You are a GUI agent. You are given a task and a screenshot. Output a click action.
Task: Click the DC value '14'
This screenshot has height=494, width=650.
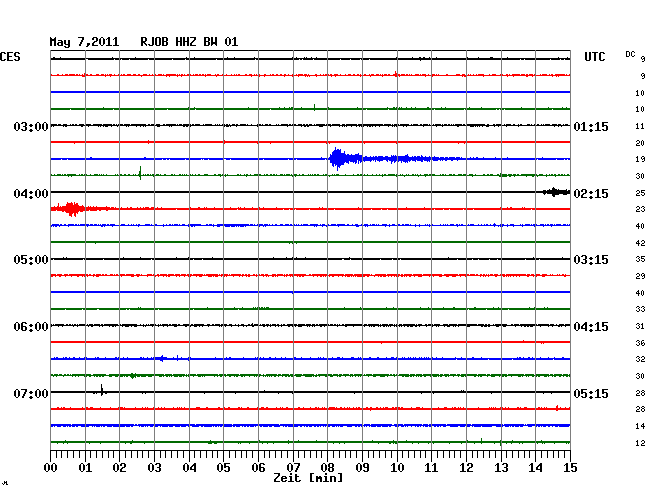[x=640, y=426]
